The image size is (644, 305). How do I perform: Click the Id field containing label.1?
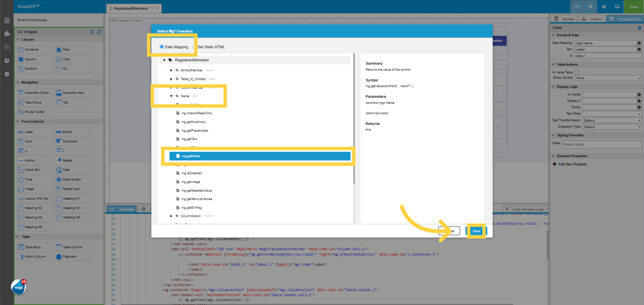coord(608,56)
